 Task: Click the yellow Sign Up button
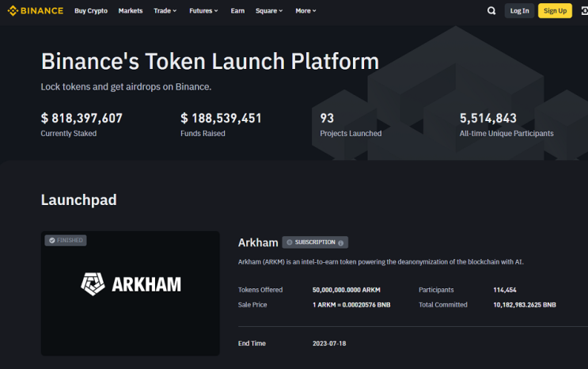(555, 11)
